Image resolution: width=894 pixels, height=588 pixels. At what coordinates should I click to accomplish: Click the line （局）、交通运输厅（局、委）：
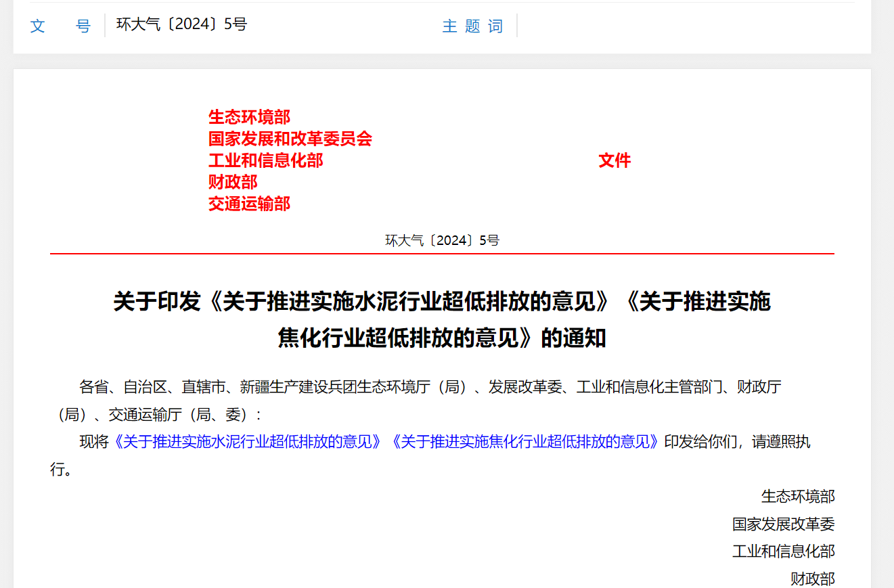coord(157,415)
